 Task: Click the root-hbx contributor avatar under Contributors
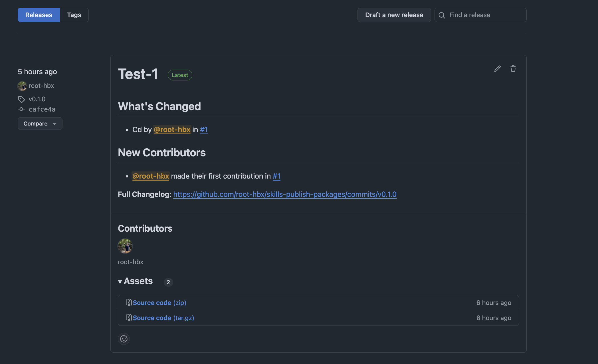tap(125, 246)
